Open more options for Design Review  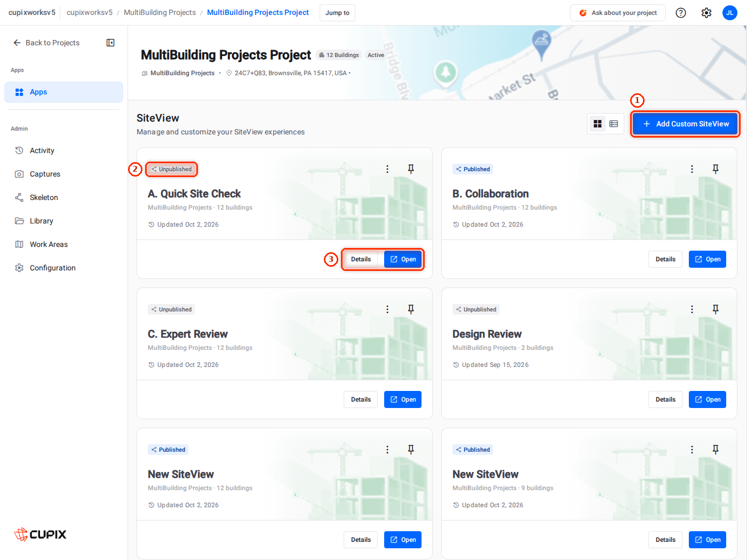pos(692,309)
